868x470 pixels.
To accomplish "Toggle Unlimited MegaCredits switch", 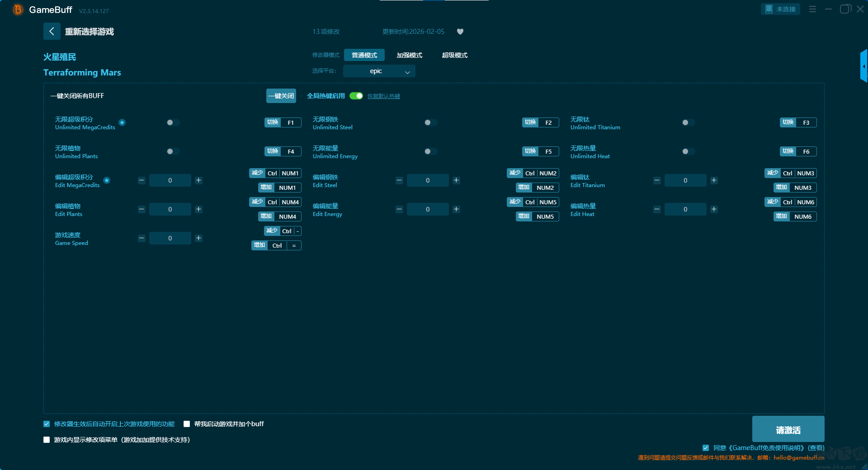I will point(173,122).
